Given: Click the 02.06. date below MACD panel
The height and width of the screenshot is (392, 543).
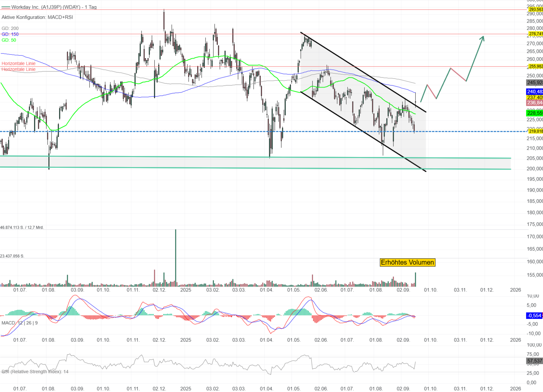Looking at the screenshot, I should (x=321, y=340).
